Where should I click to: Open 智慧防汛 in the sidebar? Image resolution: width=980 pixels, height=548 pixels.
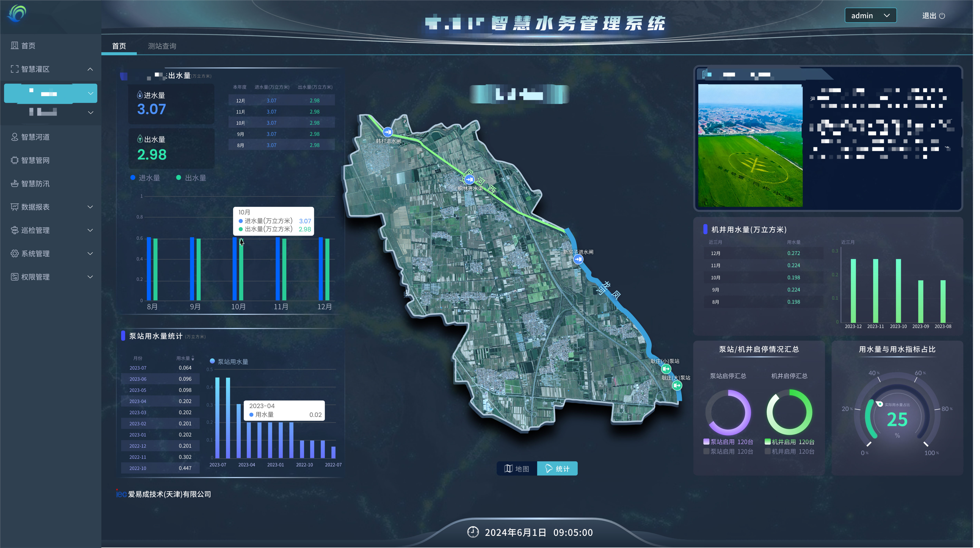(x=51, y=184)
